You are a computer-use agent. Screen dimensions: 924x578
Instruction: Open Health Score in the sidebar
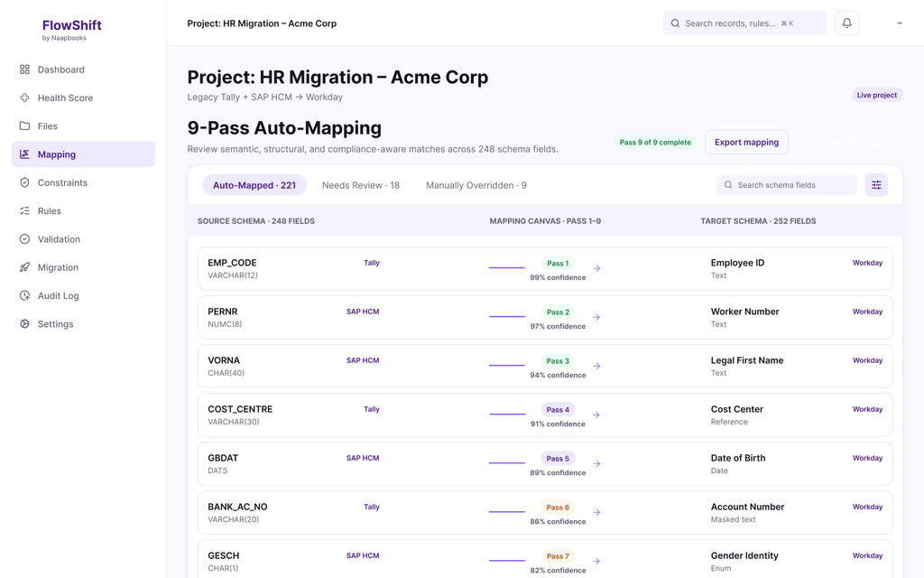coord(83,98)
